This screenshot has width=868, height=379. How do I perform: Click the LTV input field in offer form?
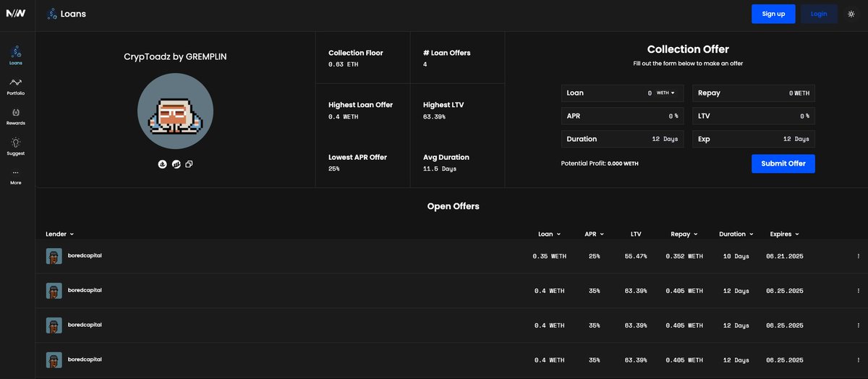tap(754, 116)
